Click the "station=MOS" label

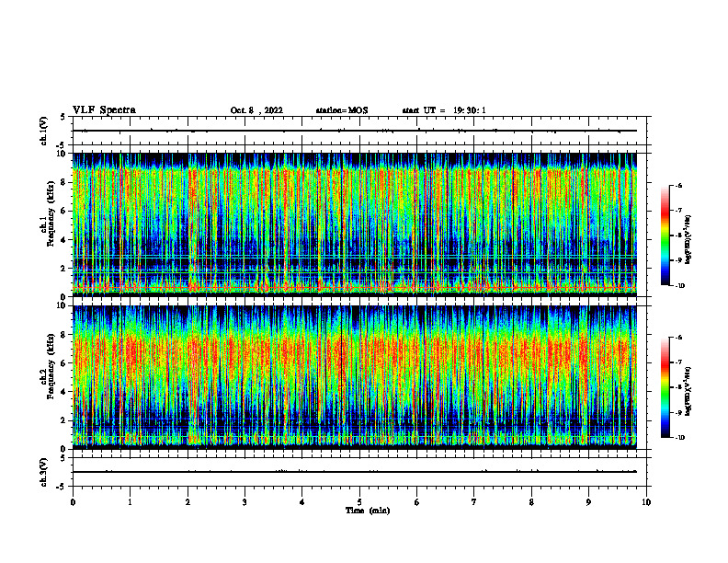click(342, 110)
